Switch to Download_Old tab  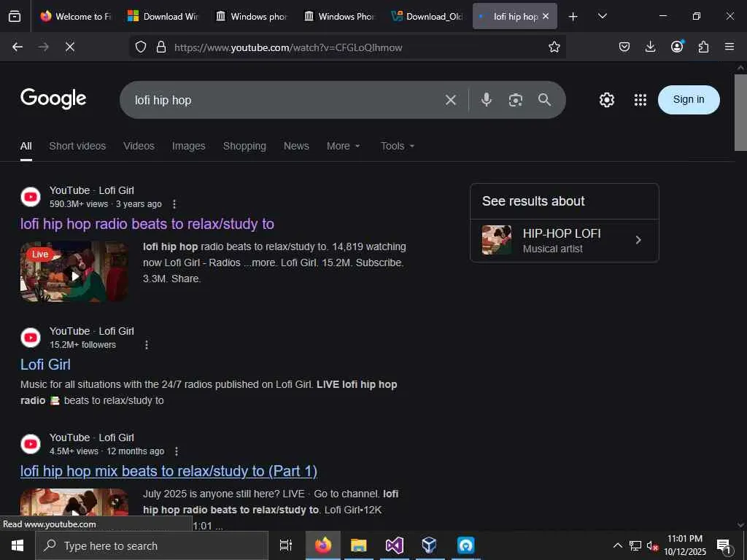[x=427, y=16]
